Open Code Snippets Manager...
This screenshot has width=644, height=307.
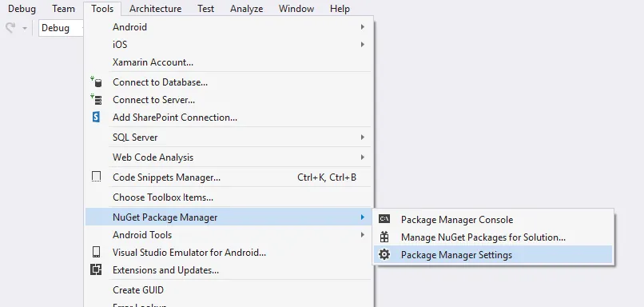229,177
